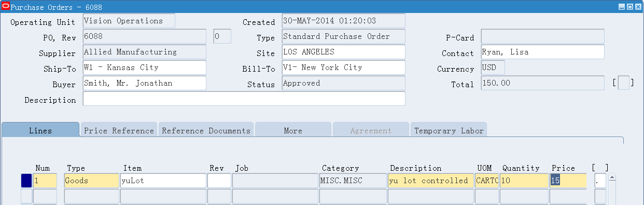Click the Buyer field Smith, Mr. Jonathan
Viewport: 644px width, 205px height.
tap(145, 83)
